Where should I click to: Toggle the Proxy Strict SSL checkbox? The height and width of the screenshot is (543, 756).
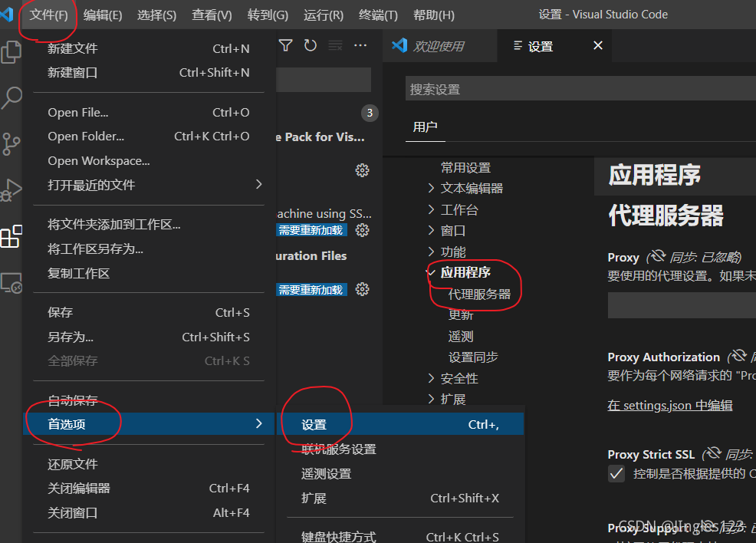point(616,473)
